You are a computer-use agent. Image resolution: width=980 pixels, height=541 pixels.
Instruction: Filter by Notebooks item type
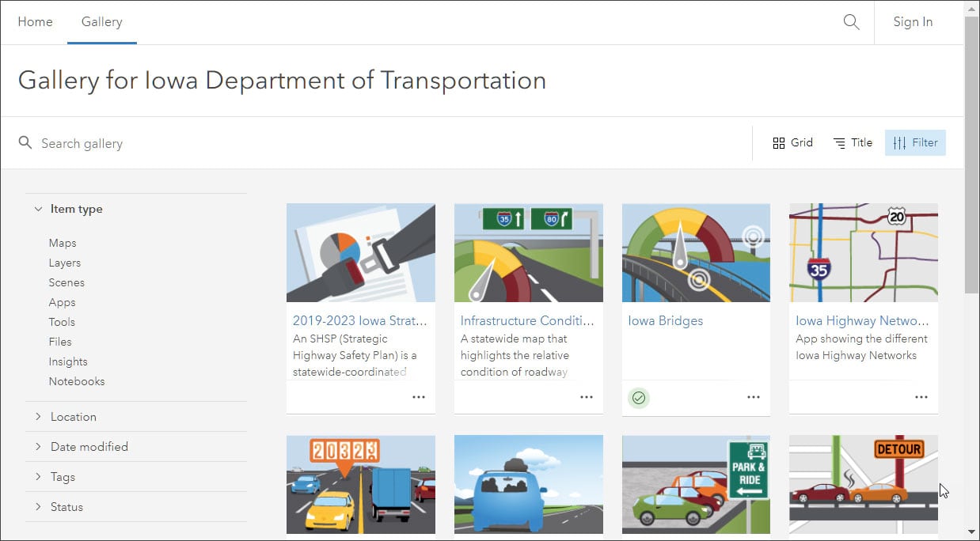coord(77,381)
